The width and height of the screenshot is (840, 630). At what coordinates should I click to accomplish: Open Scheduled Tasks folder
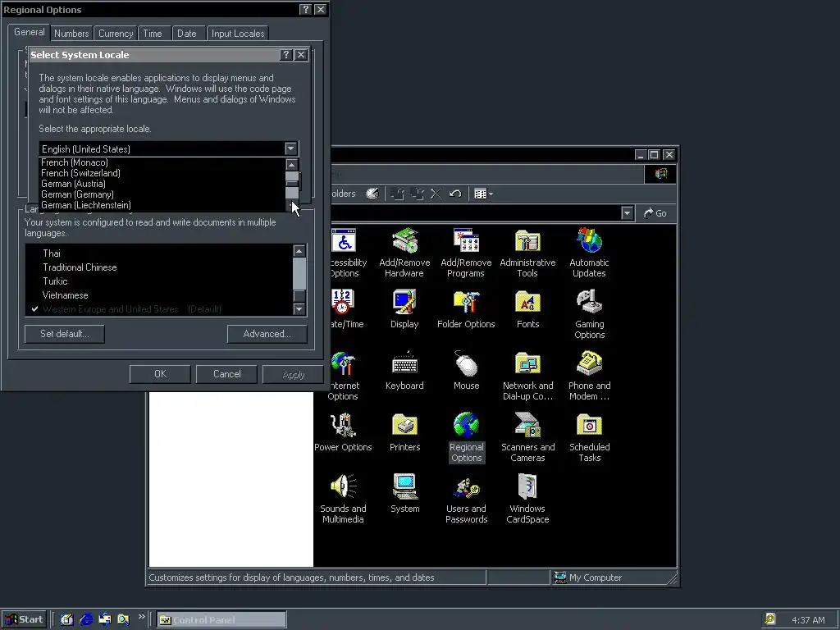tap(589, 438)
